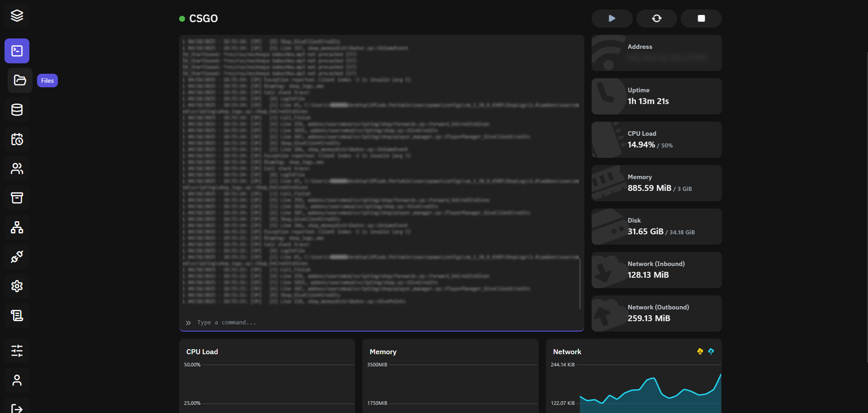Click the 1750MiB axis label on Memory chart
Screen dimensions: 868x413
click(x=377, y=403)
